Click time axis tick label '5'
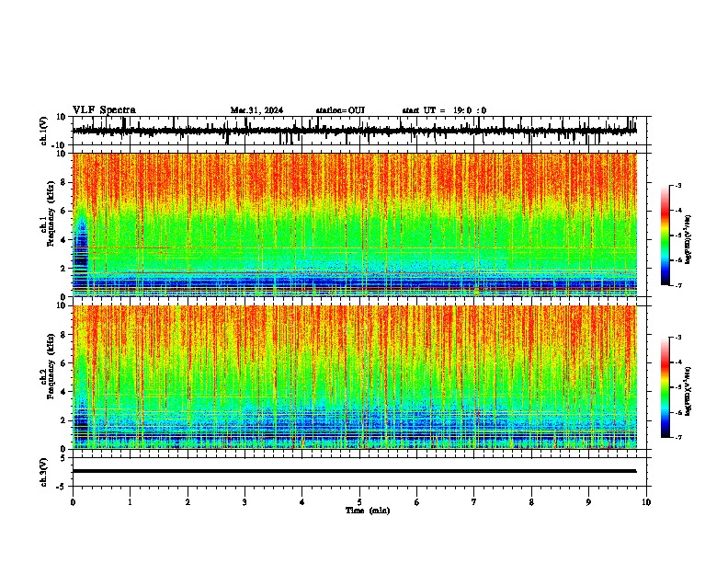 click(359, 502)
